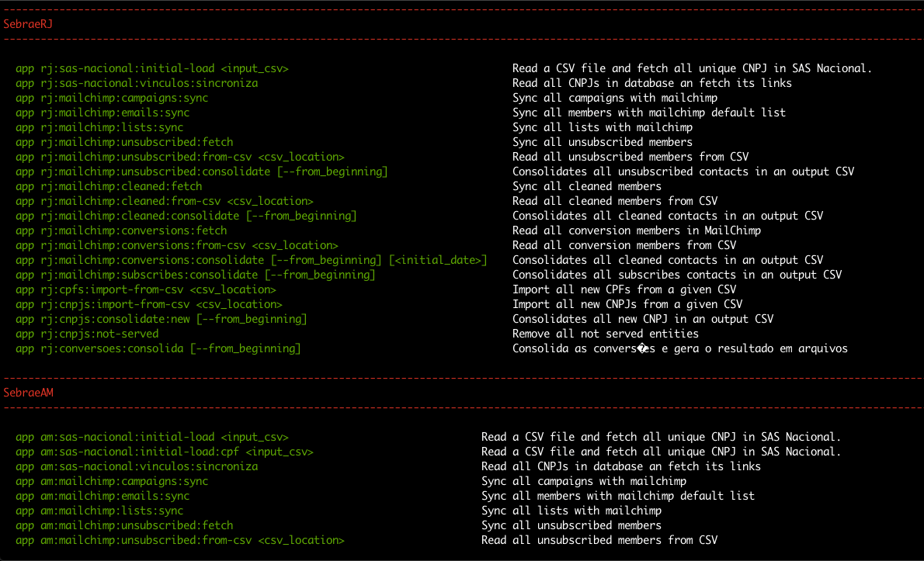
Task: Click the SebraeRJ section heading
Action: tap(28, 24)
